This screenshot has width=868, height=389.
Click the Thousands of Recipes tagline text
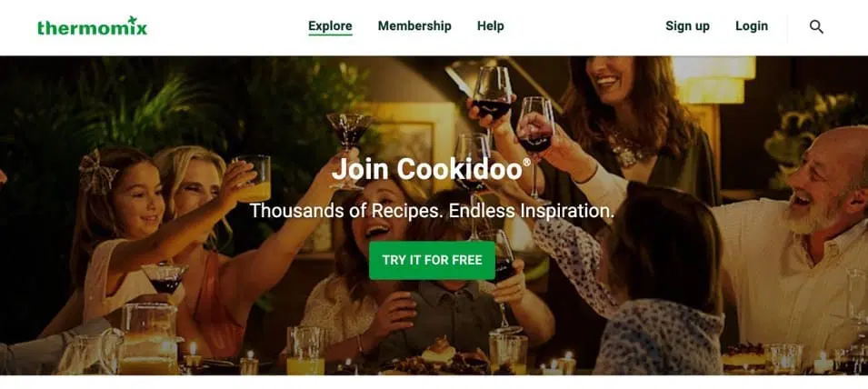tap(432, 211)
